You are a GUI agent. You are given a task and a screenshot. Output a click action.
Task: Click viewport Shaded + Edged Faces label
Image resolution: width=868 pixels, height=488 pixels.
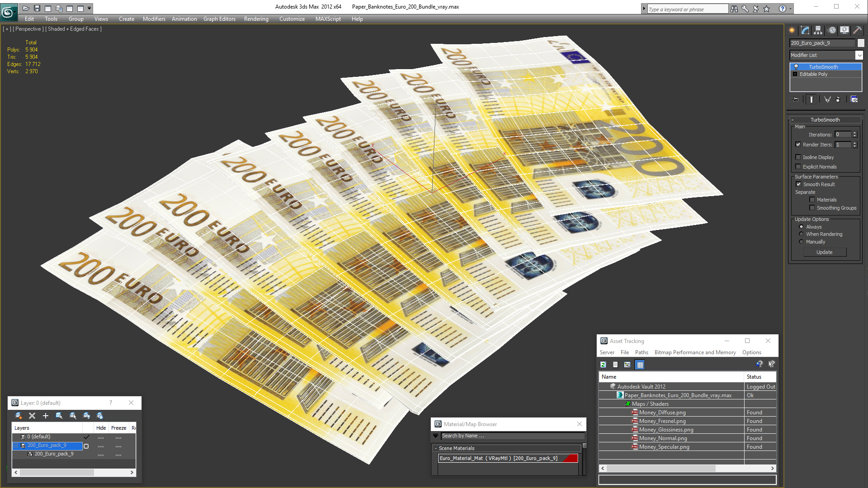click(74, 29)
